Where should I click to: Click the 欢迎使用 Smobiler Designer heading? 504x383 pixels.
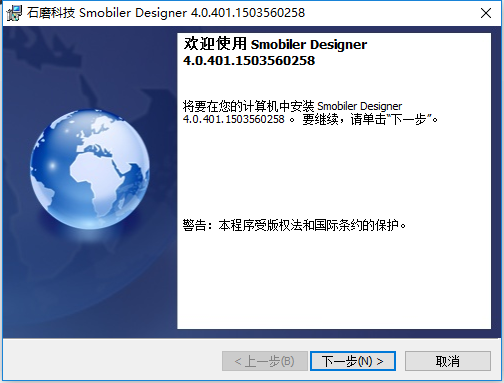(275, 52)
